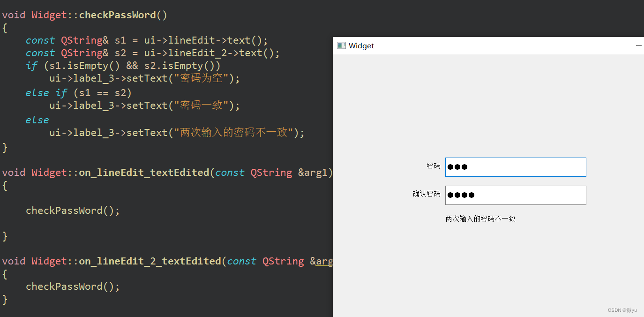Click the 'const QString& s1' declaration line
This screenshot has width=644, height=317.
(147, 40)
